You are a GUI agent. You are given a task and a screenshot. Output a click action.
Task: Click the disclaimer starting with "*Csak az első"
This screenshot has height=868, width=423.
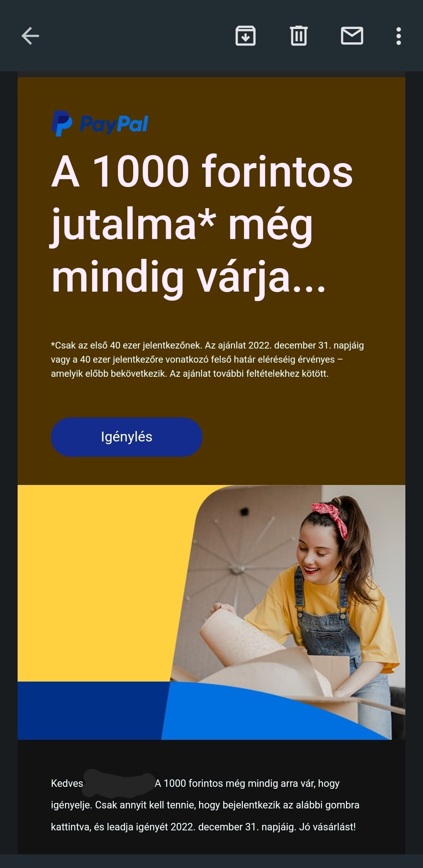(208, 359)
